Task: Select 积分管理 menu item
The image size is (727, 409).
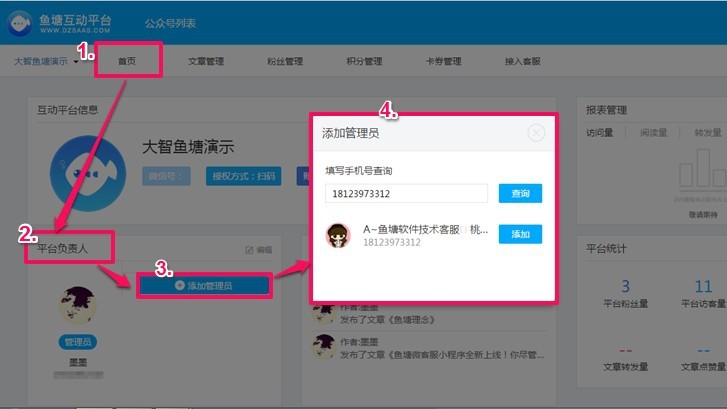Action: point(364,62)
